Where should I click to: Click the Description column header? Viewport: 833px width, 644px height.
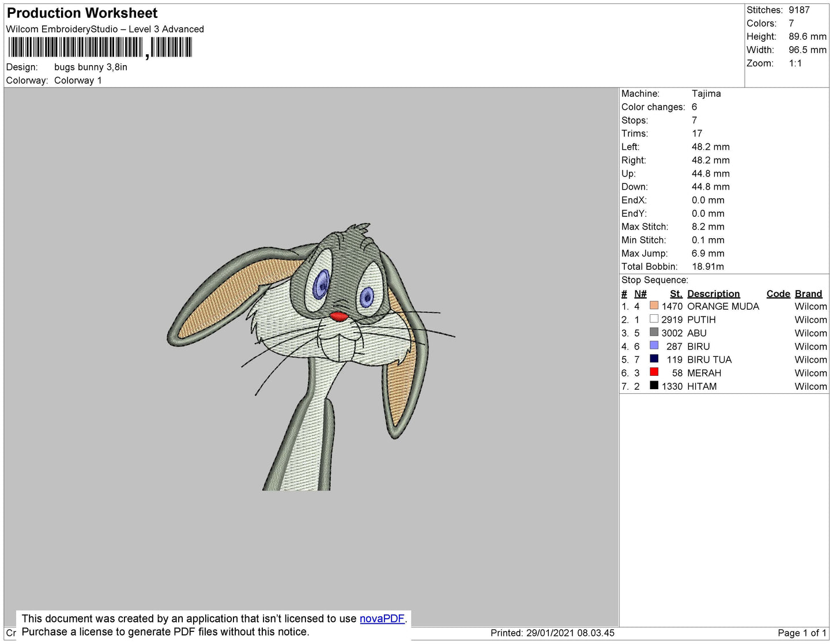[713, 293]
